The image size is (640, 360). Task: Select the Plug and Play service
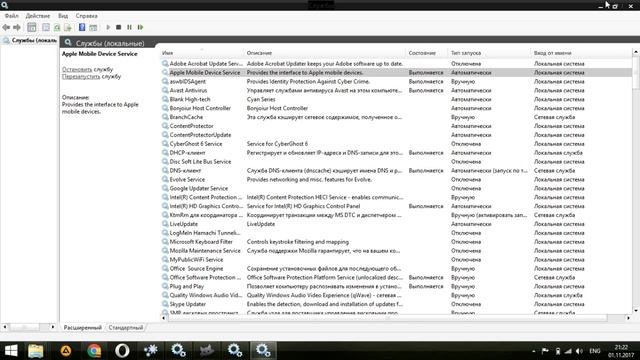[187, 287]
